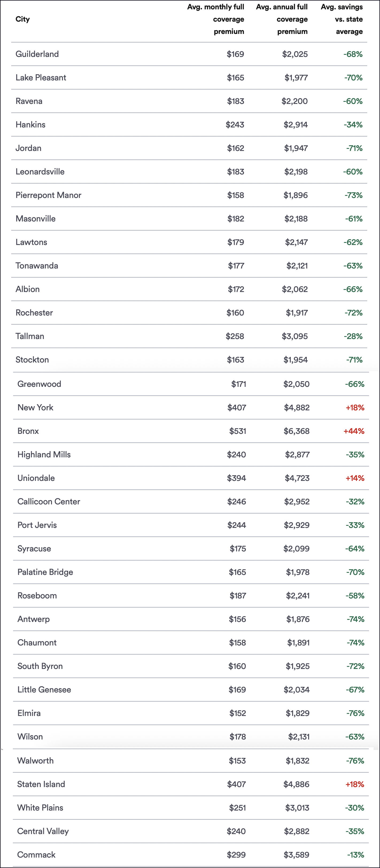Image resolution: width=380 pixels, height=868 pixels.
Task: Click the Avg. monthly full coverage premium header
Action: click(216, 19)
